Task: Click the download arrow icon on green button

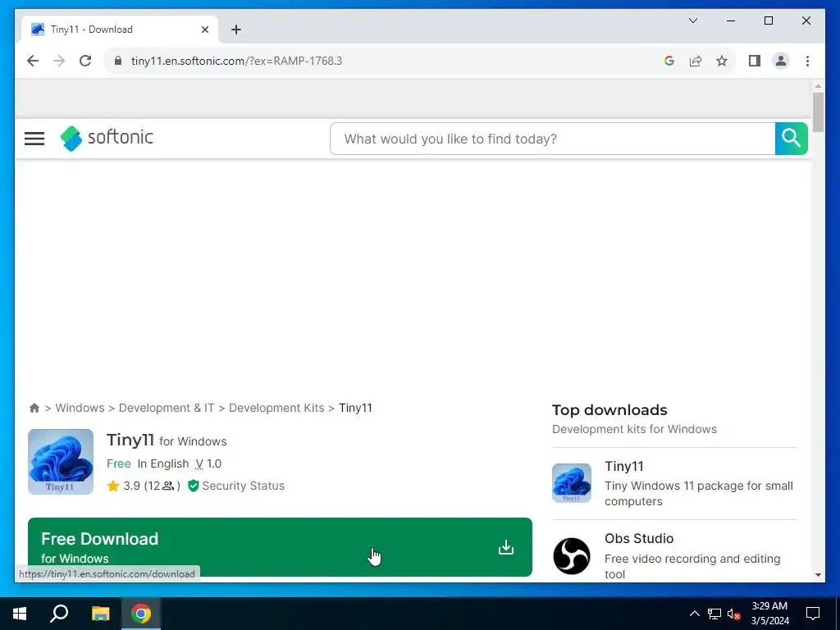Action: click(505, 547)
